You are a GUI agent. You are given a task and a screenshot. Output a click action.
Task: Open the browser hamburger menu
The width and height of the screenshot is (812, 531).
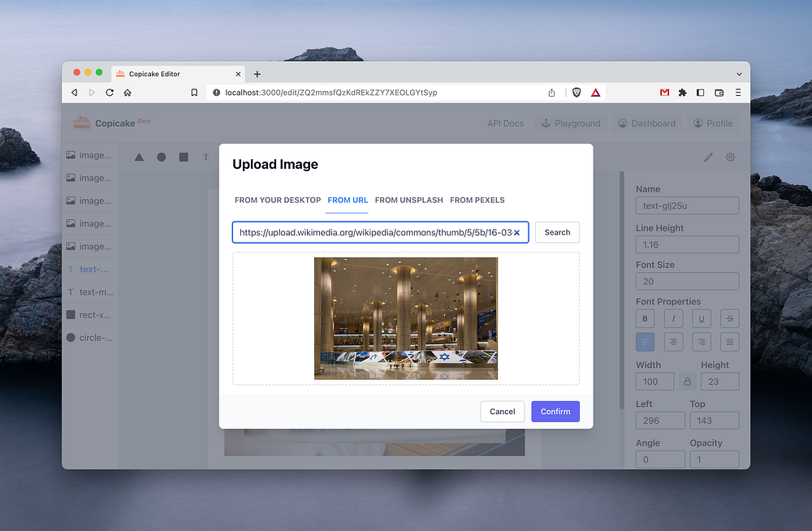coord(738,93)
